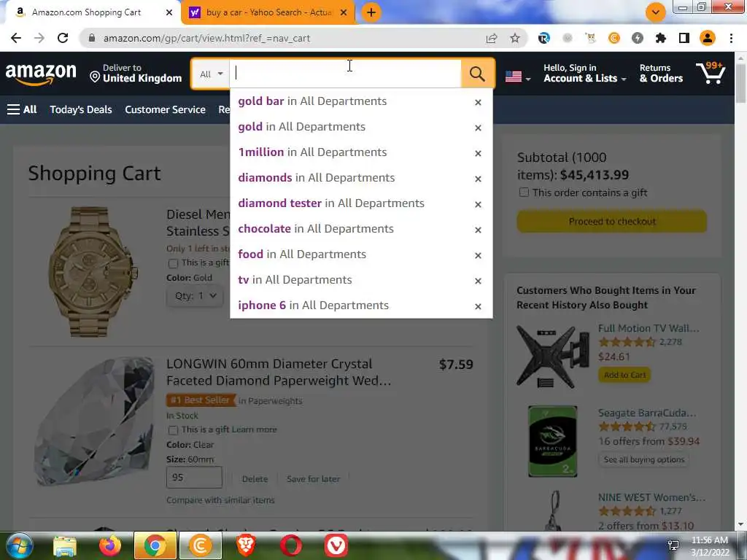Viewport: 747px width, 560px height.
Task: Open Customer Service
Action: pyautogui.click(x=166, y=109)
